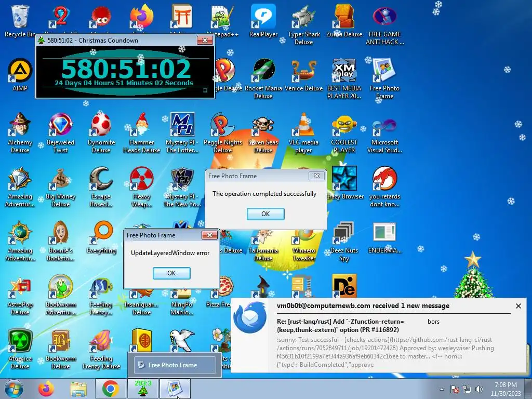This screenshot has height=399, width=532.
Task: Open Big Money Deluxe shortcut
Action: pyautogui.click(x=60, y=187)
